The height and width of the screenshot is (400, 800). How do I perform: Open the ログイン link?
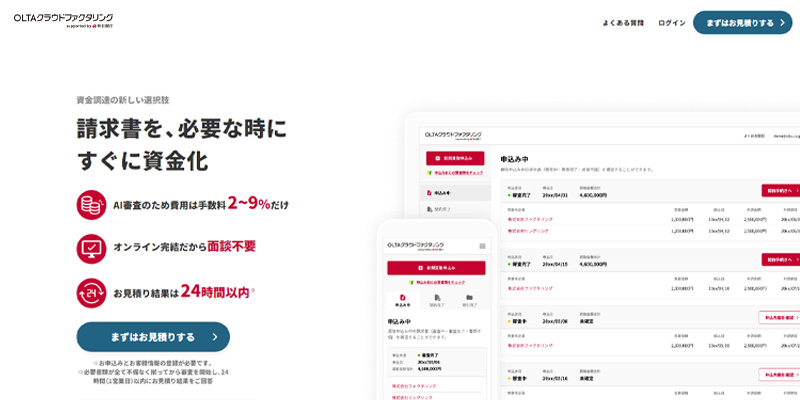point(671,23)
